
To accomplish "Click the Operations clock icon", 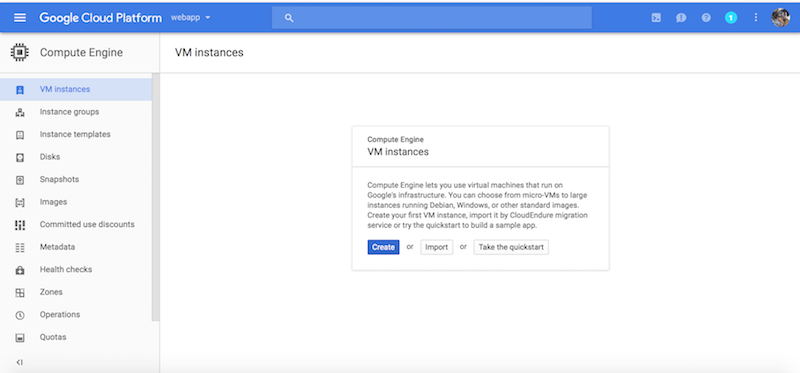I will pyautogui.click(x=20, y=315).
